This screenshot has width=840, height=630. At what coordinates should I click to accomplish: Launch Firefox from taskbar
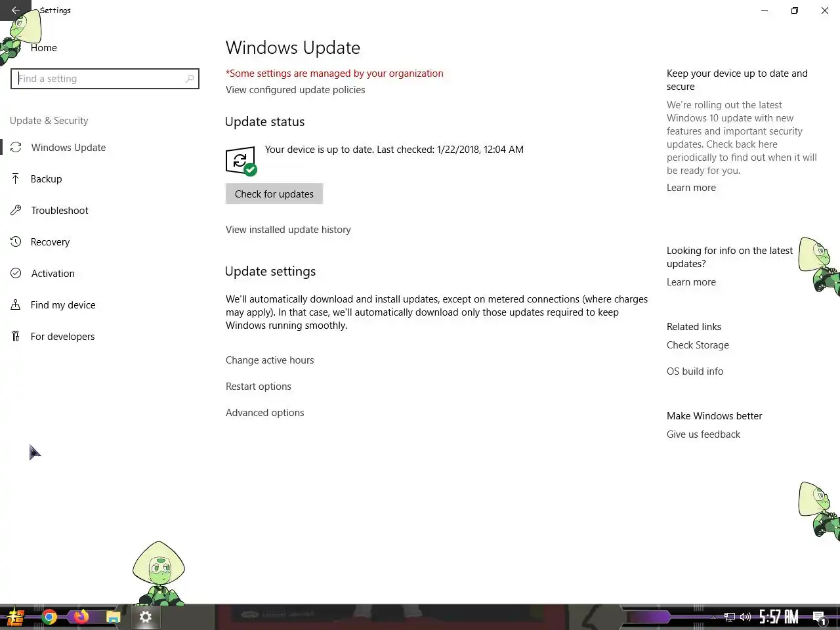pos(81,617)
